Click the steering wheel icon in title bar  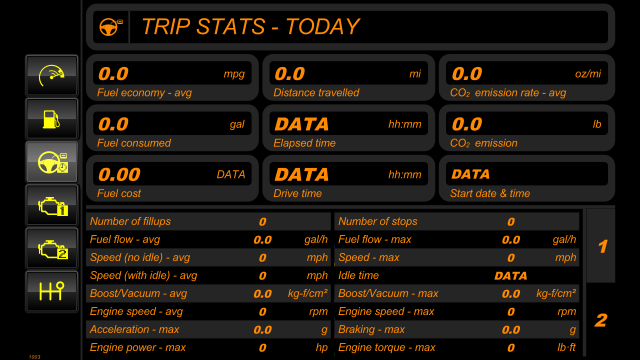(x=111, y=27)
